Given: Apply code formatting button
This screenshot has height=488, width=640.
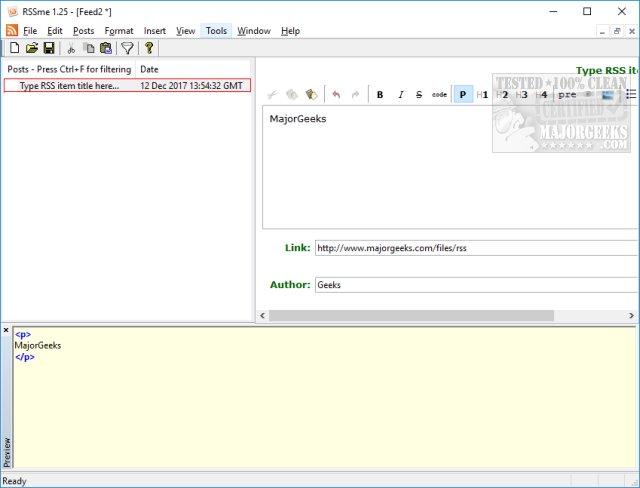Looking at the screenshot, I should tap(439, 94).
